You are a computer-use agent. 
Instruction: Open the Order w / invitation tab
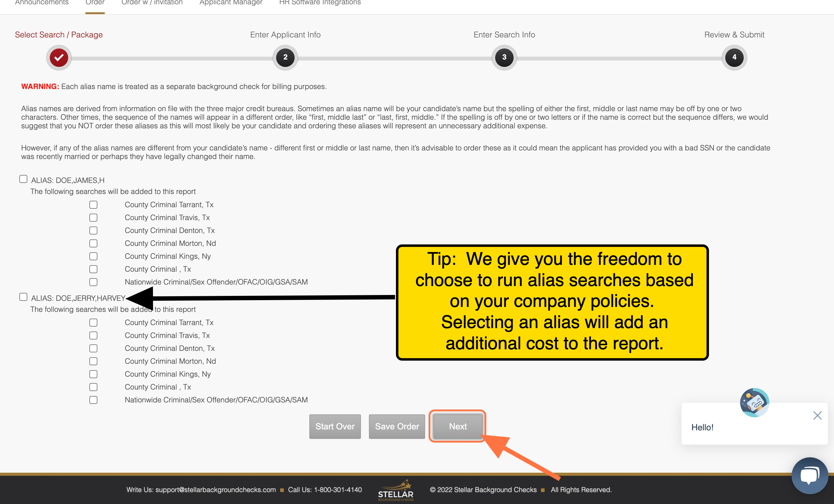[x=152, y=2]
